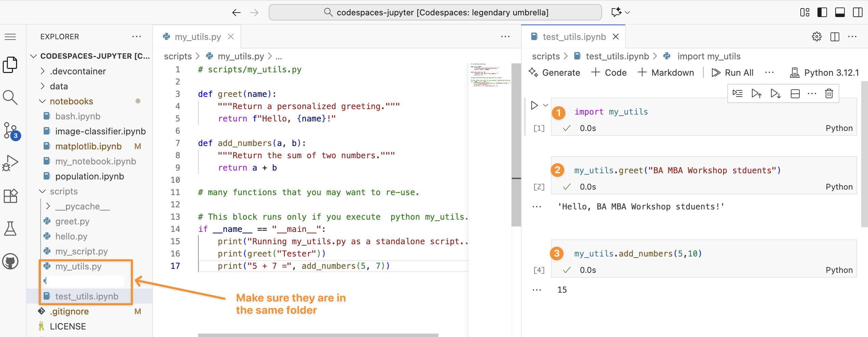Toggle the secondary side bar
Image resolution: width=868 pixels, height=337 pixels.
(857, 13)
